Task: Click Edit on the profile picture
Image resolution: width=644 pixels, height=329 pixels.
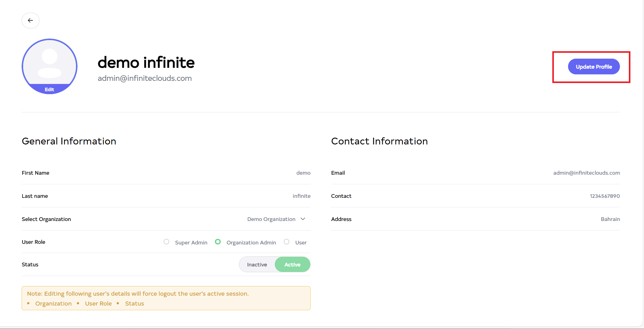Action: [49, 90]
